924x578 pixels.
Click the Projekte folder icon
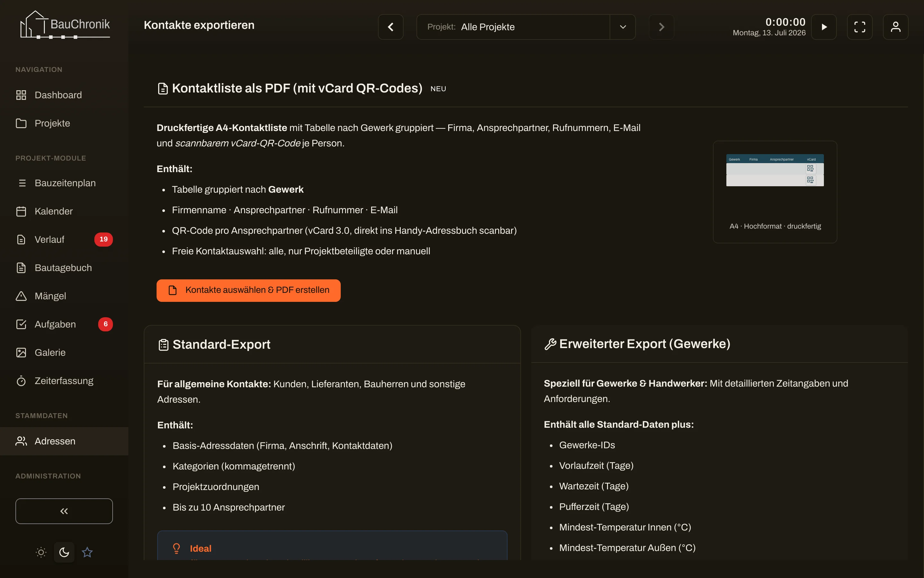(x=21, y=124)
